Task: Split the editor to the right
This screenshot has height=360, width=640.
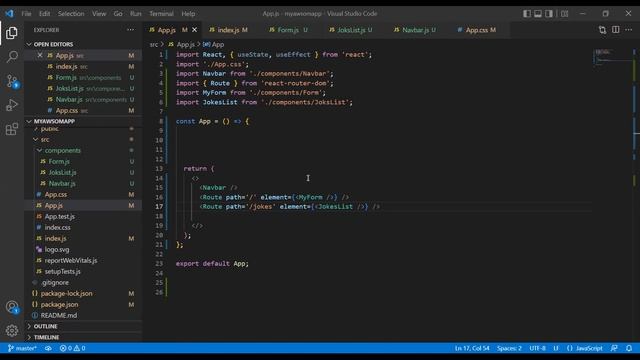Action: pyautogui.click(x=616, y=30)
